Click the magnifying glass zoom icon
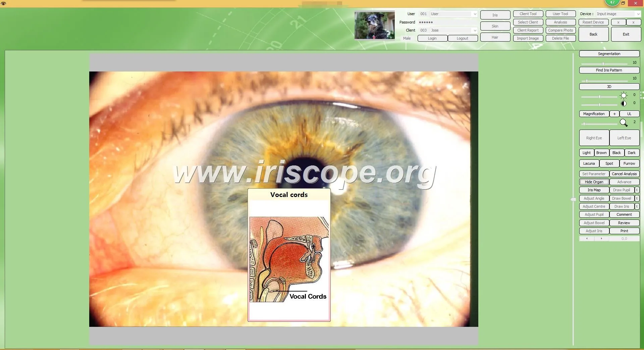 click(x=624, y=123)
